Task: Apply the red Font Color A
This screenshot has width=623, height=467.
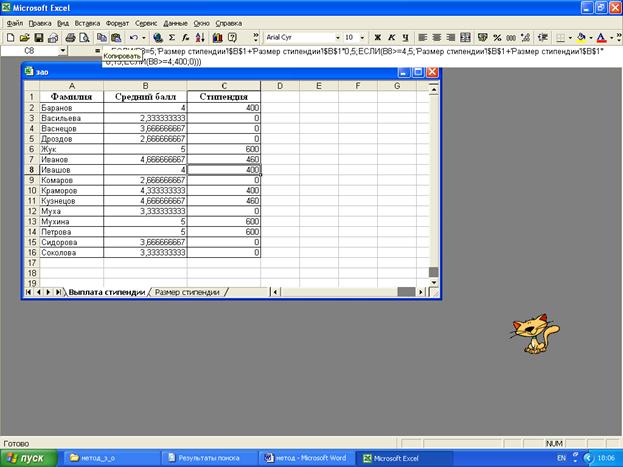Action: click(x=602, y=38)
